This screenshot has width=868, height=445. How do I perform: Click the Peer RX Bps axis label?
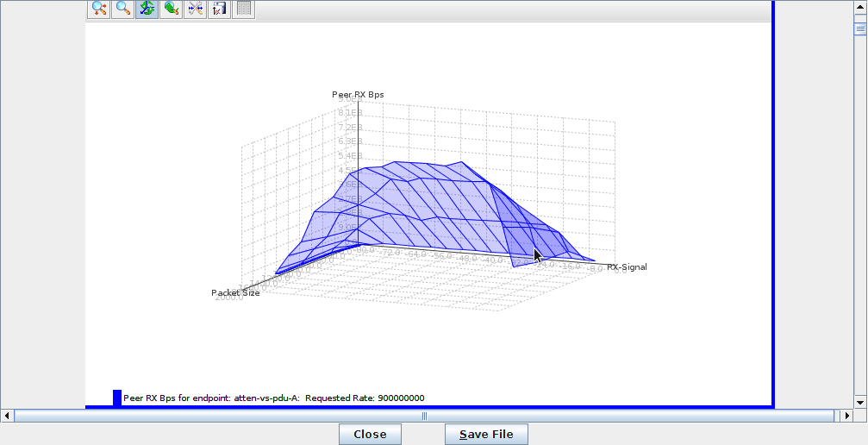coord(358,93)
